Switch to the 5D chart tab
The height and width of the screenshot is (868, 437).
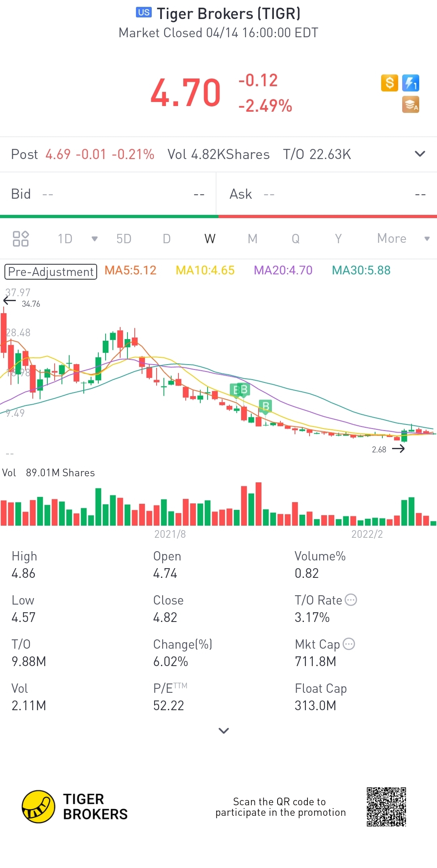(x=124, y=239)
